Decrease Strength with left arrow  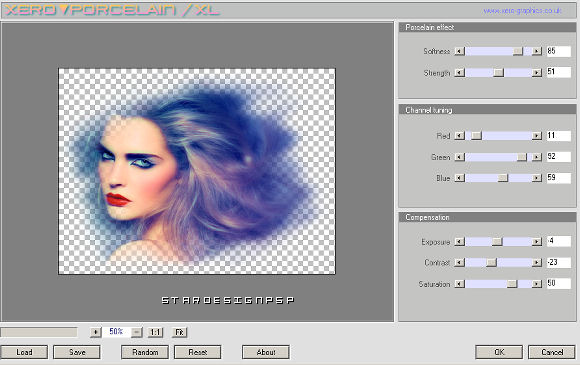(459, 72)
